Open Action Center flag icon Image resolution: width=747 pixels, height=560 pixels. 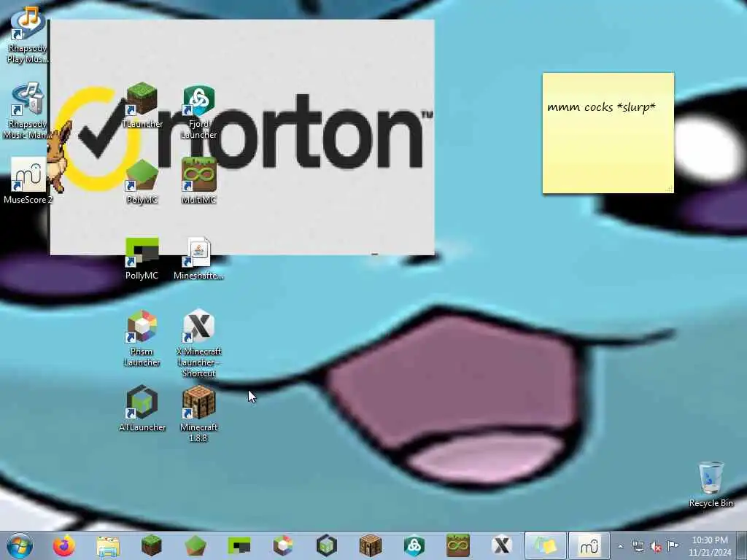(673, 546)
